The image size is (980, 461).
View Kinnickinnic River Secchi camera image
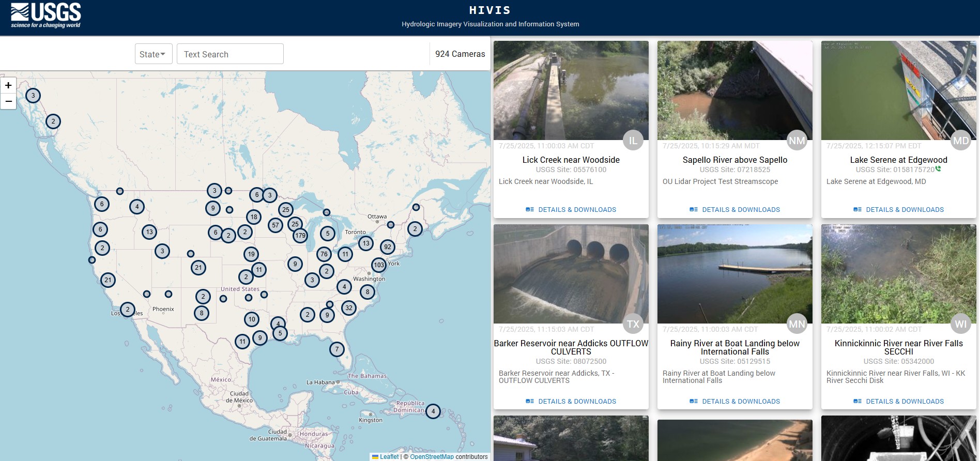coord(899,274)
